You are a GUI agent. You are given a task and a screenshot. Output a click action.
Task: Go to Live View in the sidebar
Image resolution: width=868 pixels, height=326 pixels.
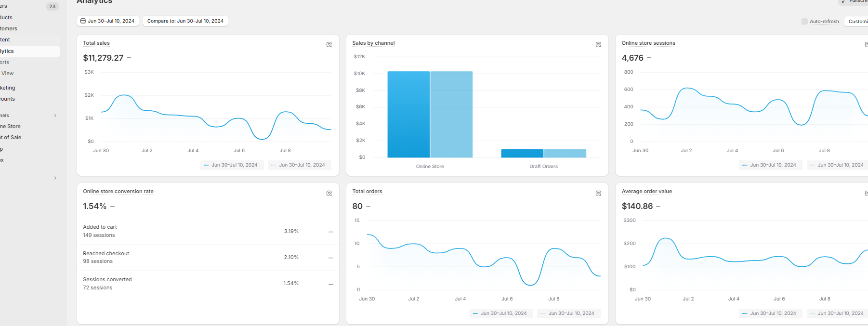point(8,74)
